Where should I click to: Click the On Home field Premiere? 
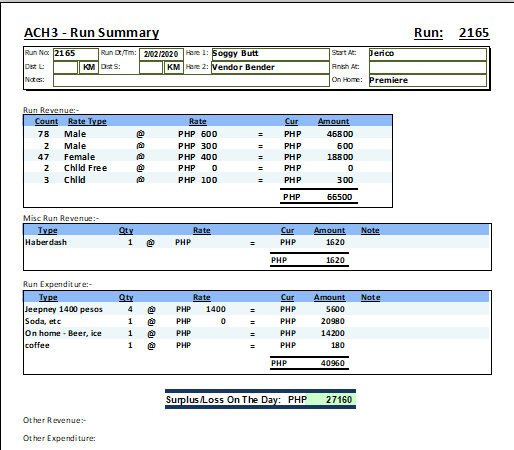[428, 80]
